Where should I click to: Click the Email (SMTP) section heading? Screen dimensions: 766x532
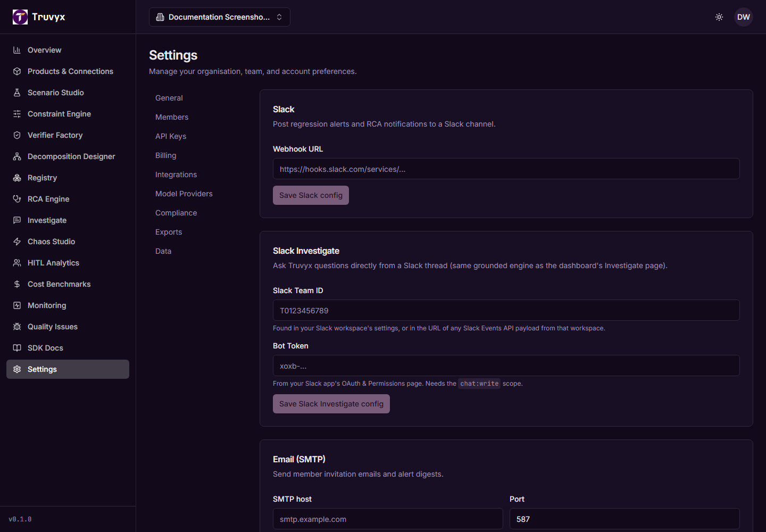299,459
